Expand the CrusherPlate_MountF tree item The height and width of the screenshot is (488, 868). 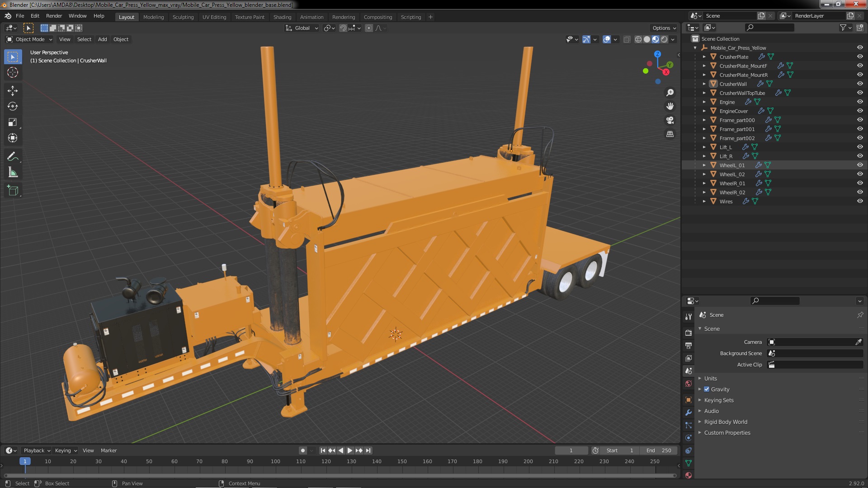tap(704, 66)
